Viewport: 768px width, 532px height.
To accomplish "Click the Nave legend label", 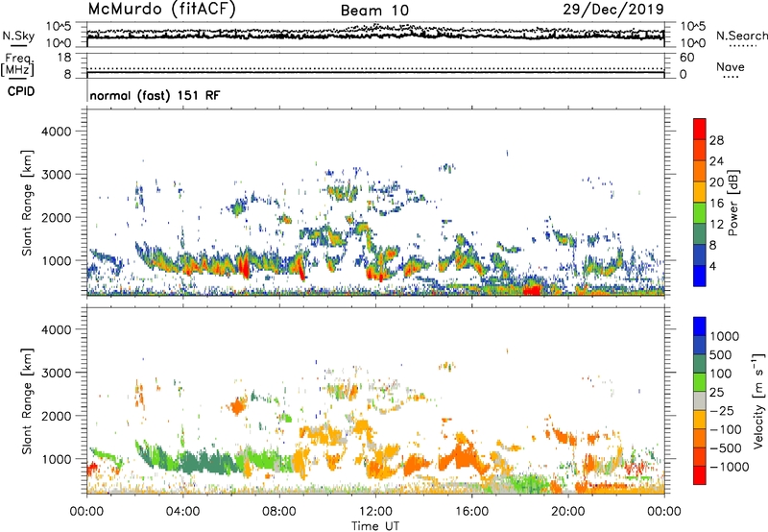I will coord(731,66).
